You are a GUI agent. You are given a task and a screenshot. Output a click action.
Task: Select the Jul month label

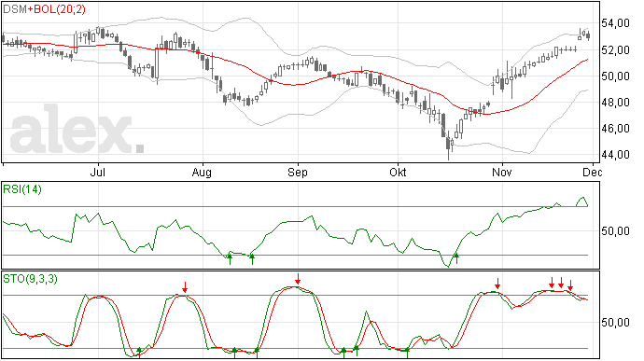pyautogui.click(x=98, y=172)
